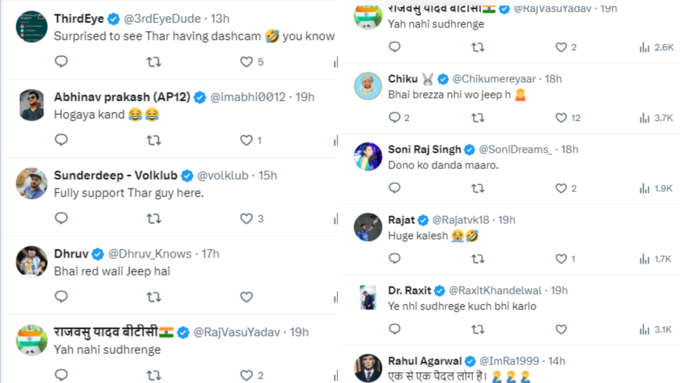Open @imabhi0012 profile handle
Screen dimensions: 680x383
pyautogui.click(x=248, y=97)
